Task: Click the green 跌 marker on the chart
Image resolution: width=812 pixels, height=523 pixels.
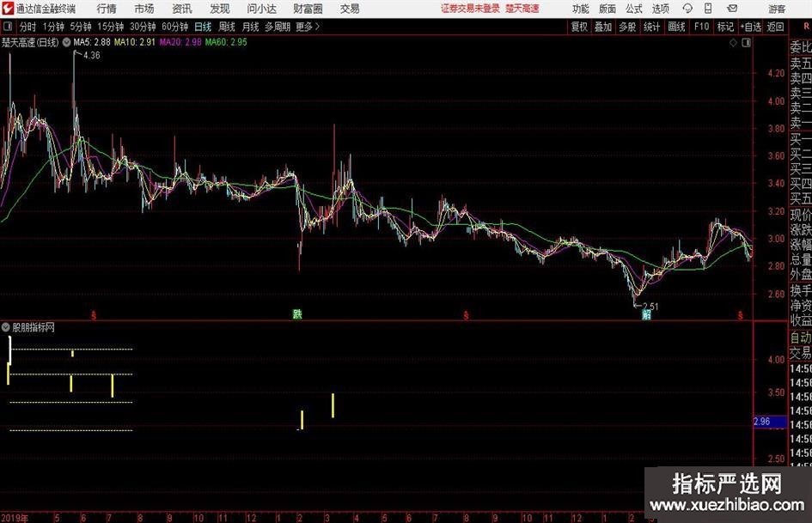Action: click(x=297, y=313)
